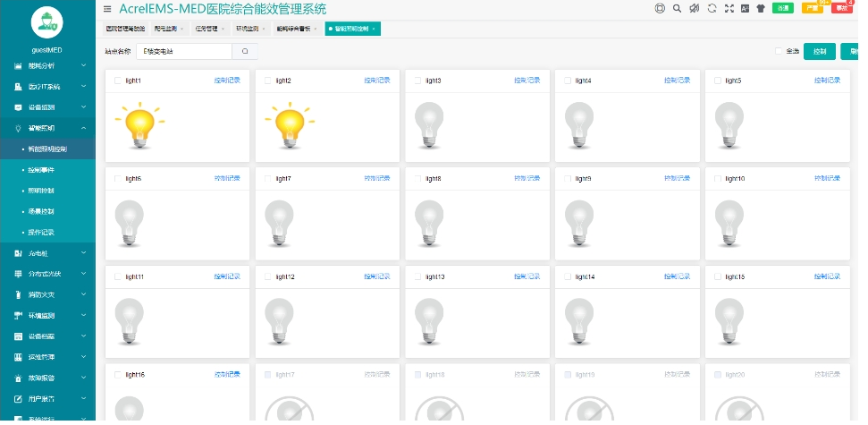Click the station name input field
This screenshot has height=425, width=868.
pos(184,52)
